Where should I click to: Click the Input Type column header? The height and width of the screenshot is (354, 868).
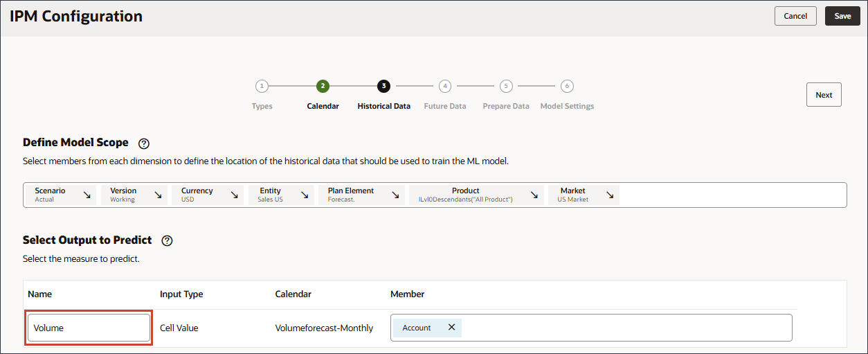tap(181, 294)
